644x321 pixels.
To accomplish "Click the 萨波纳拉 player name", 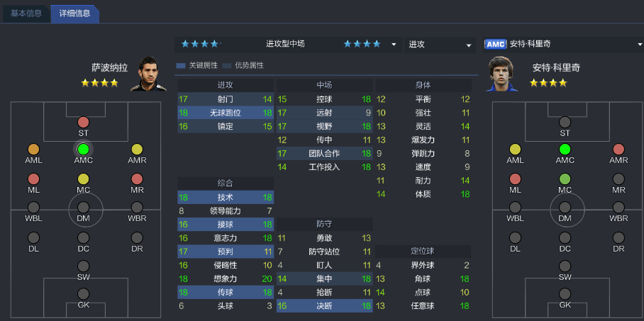I will coord(110,68).
